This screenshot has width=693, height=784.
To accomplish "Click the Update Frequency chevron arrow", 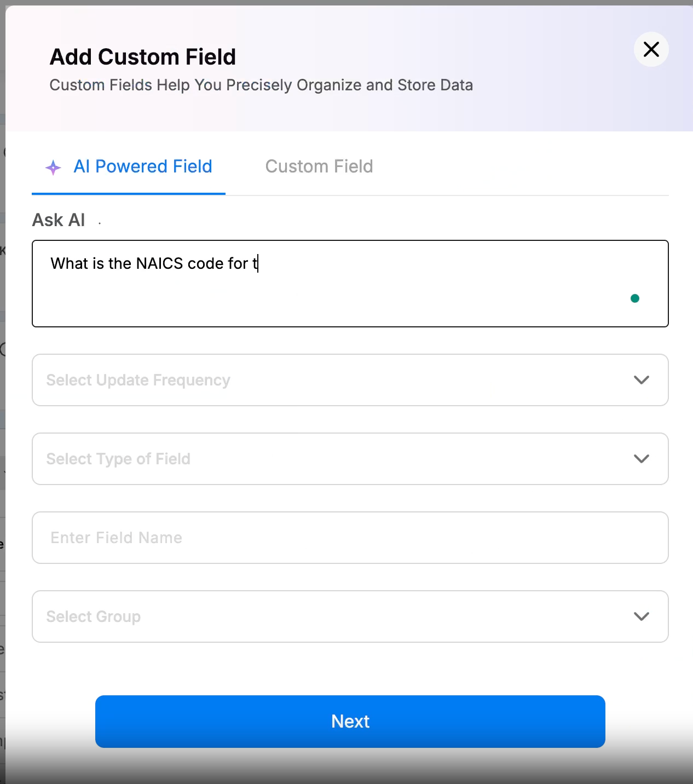I will pos(641,380).
